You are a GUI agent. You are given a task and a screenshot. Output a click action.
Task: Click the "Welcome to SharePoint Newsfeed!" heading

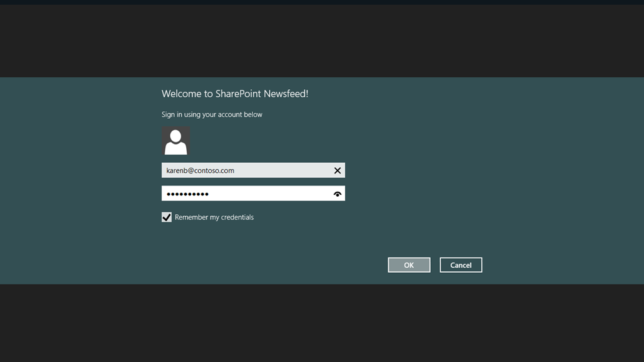click(235, 94)
